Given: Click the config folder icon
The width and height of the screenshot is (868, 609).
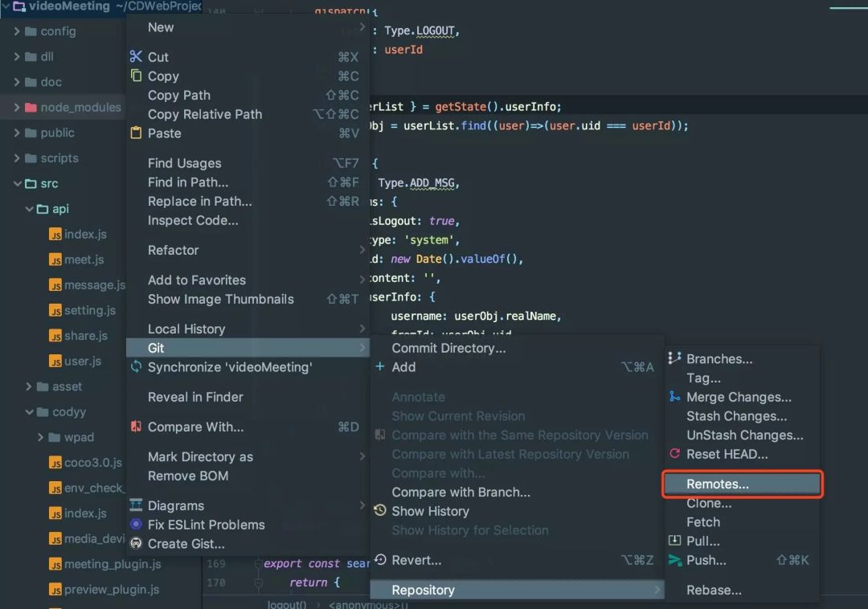Looking at the screenshot, I should click(x=31, y=31).
